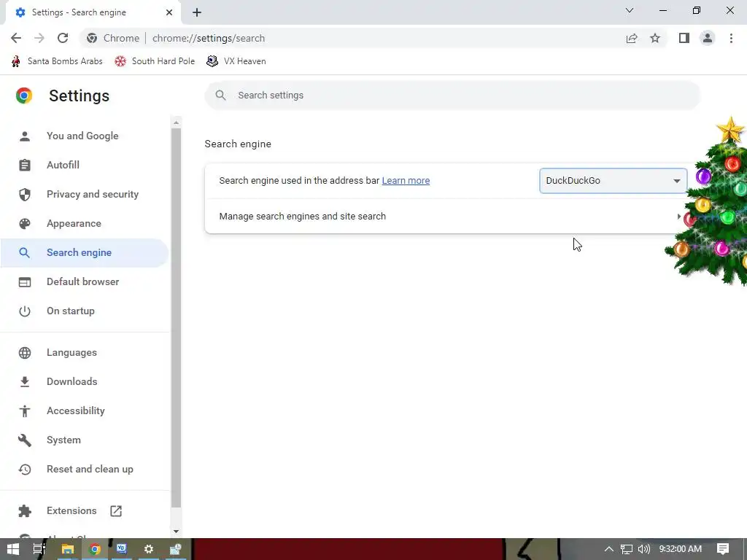Viewport: 747px width, 560px height.
Task: Open Santa Bombs Arabs bookmark
Action: coord(57,61)
